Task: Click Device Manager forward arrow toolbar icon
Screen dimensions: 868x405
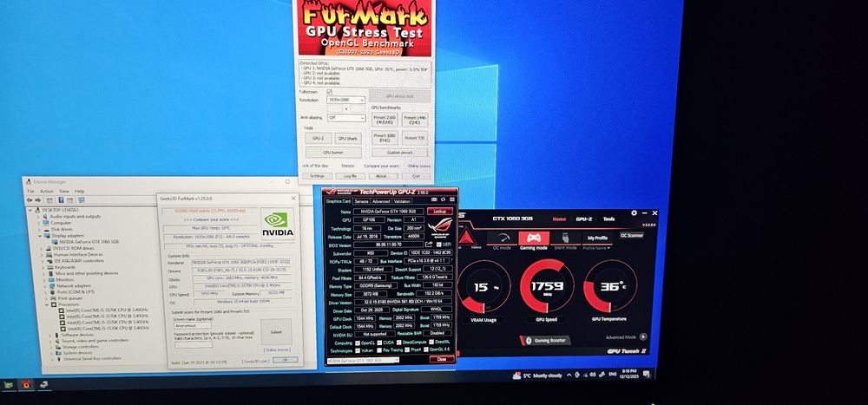Action: click(x=38, y=200)
